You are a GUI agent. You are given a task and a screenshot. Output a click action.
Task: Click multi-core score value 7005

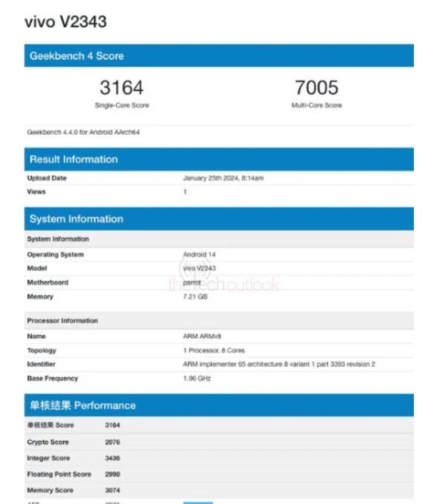[317, 88]
